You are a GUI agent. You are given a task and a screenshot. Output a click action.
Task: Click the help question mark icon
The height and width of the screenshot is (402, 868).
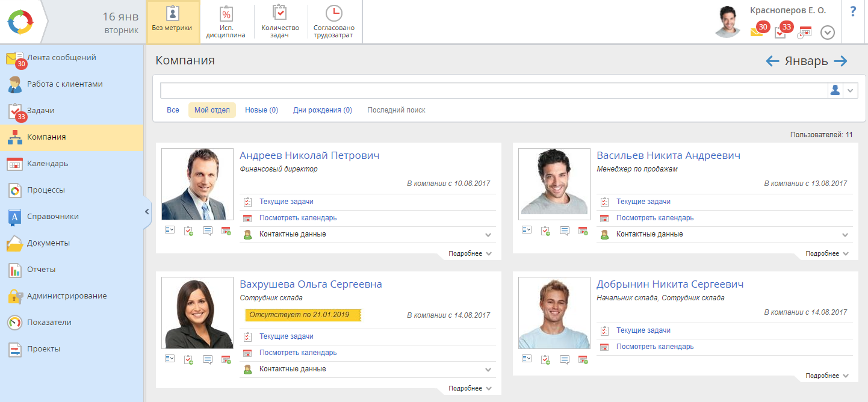click(x=853, y=12)
